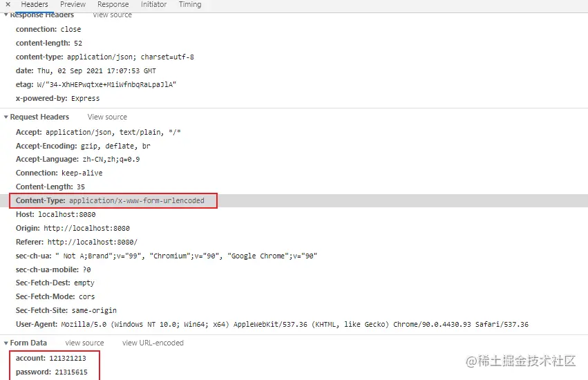588x380 pixels.
Task: Select the Origin header row
Action: click(73, 229)
